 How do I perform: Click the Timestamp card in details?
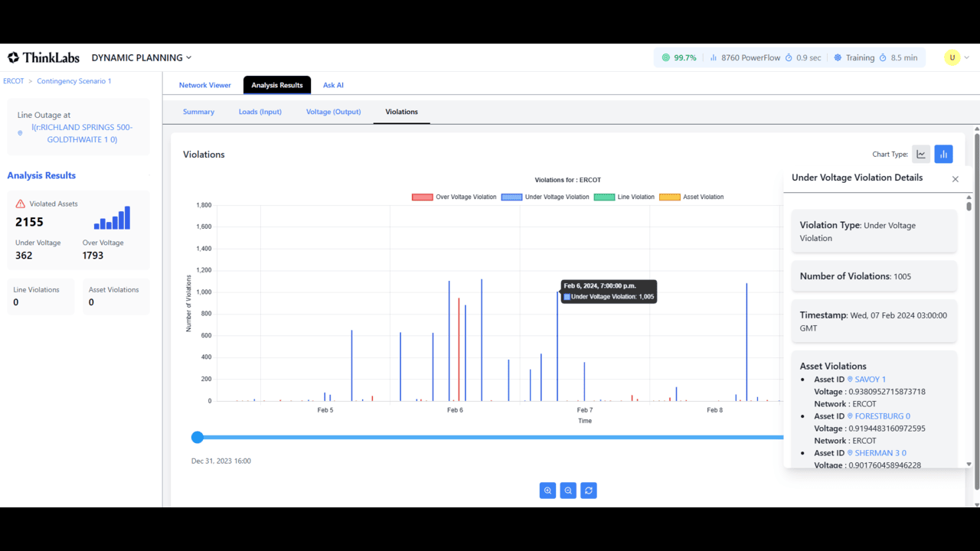874,321
